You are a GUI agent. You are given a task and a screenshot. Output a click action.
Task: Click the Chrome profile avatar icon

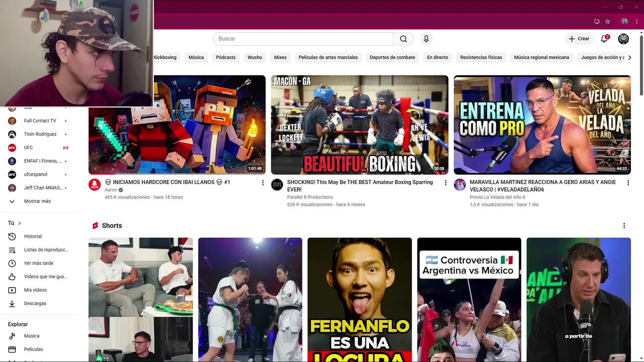624,22
